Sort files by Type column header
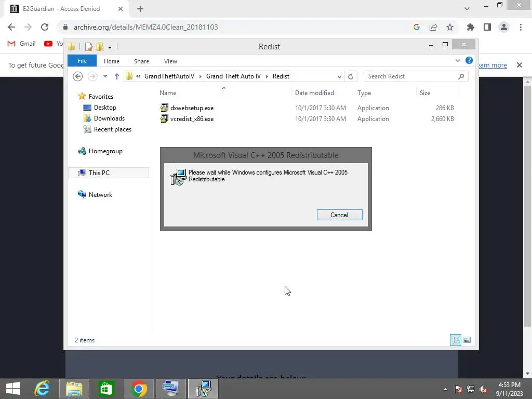Viewport: 532px width, 399px height. (364, 92)
